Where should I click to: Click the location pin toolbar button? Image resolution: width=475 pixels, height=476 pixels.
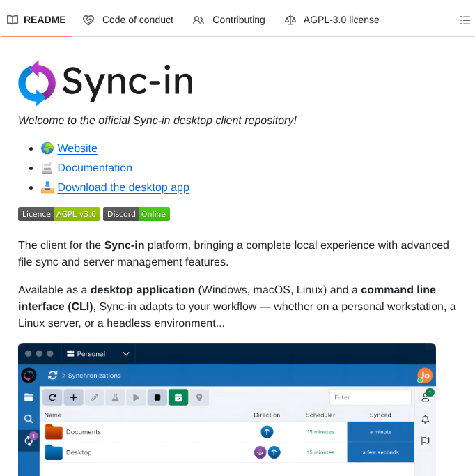click(x=199, y=397)
